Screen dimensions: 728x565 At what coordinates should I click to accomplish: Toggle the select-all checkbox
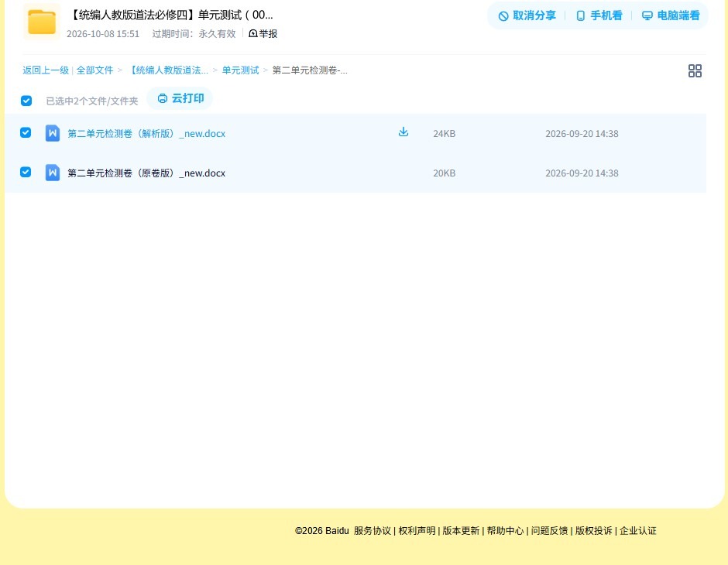[26, 101]
